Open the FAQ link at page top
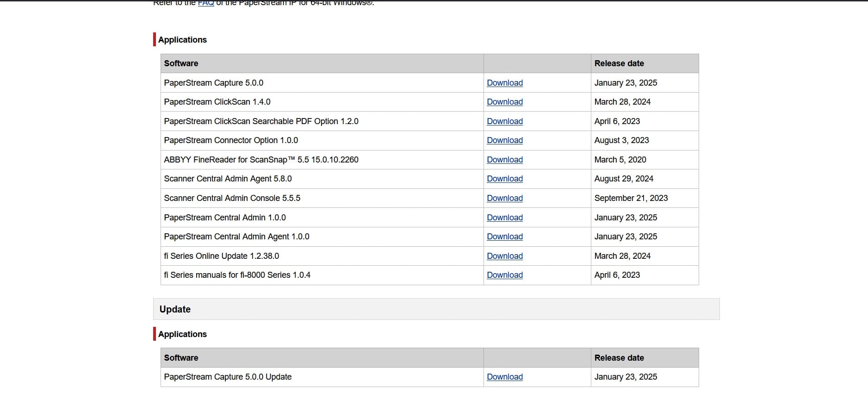Viewport: 868px width, 400px height. pyautogui.click(x=206, y=3)
